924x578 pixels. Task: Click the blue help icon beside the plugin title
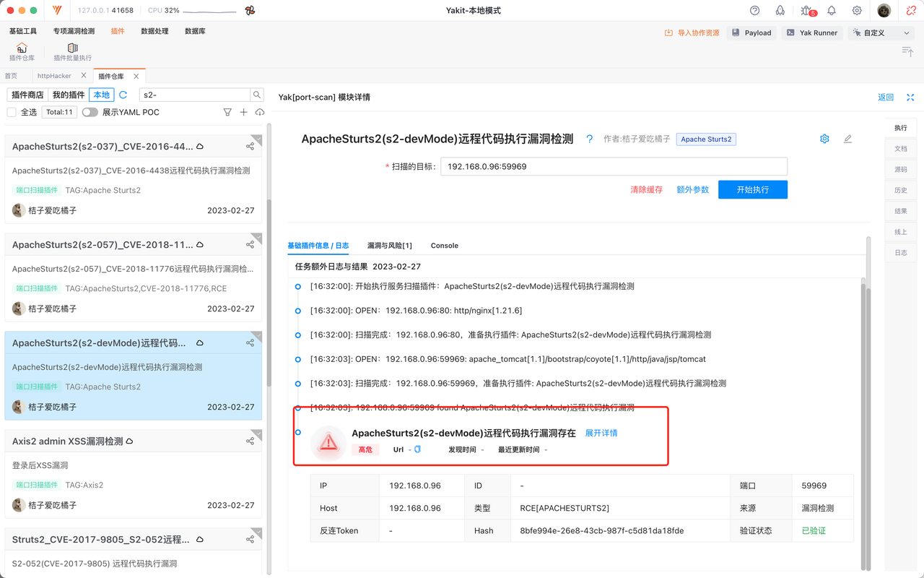coord(590,139)
